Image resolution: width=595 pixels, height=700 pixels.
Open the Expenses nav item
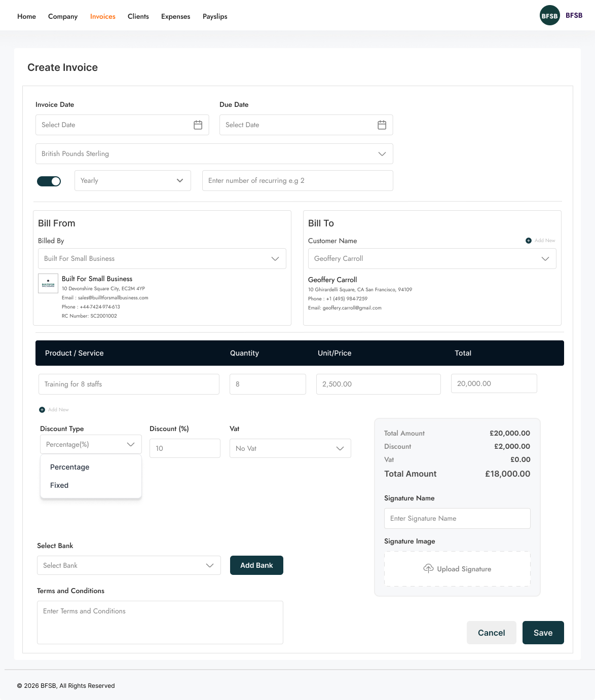pos(176,16)
